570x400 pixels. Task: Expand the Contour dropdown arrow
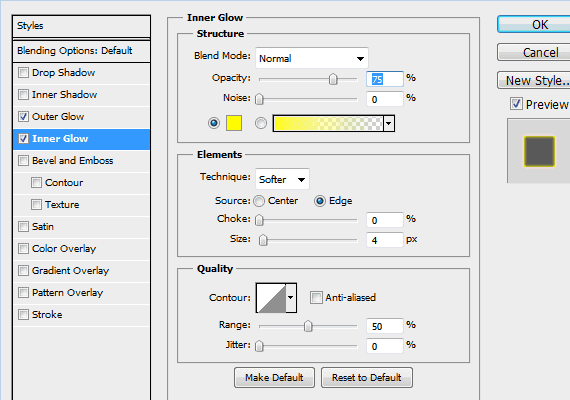pos(291,298)
